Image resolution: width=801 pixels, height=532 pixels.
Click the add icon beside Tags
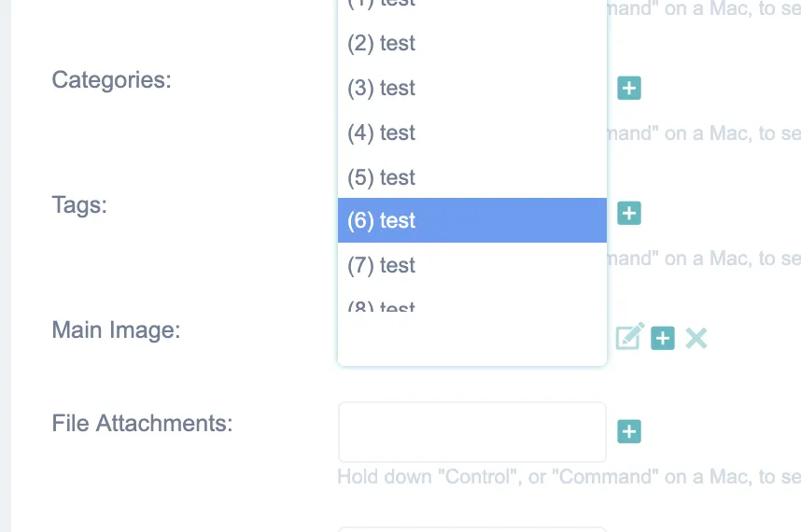click(629, 214)
